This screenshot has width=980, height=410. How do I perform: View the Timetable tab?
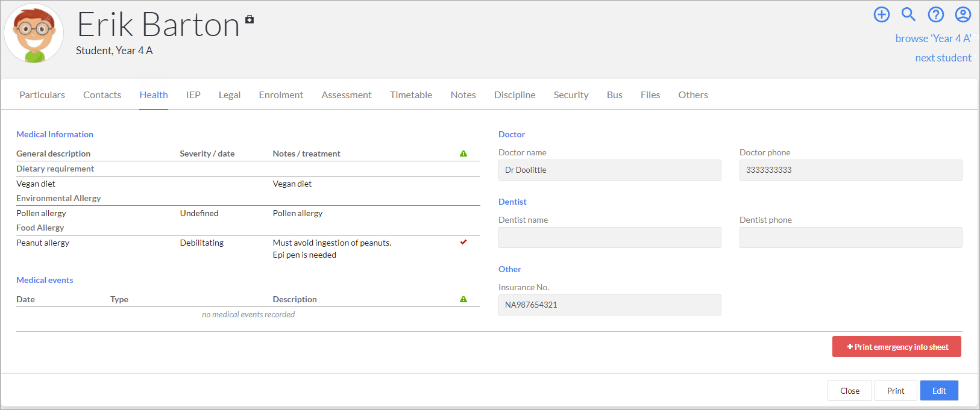[x=411, y=95]
